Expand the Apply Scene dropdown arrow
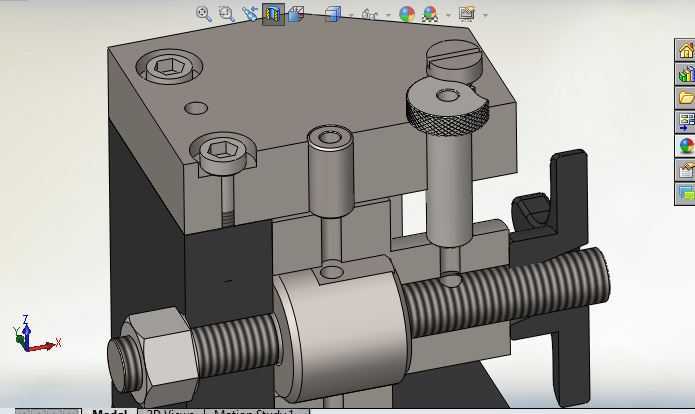695x414 pixels. [x=448, y=16]
